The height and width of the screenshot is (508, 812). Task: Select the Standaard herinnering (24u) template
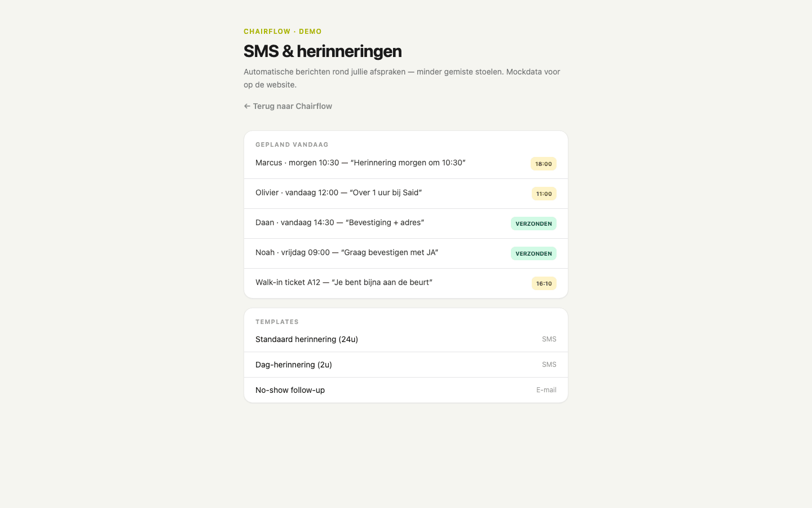[306, 339]
